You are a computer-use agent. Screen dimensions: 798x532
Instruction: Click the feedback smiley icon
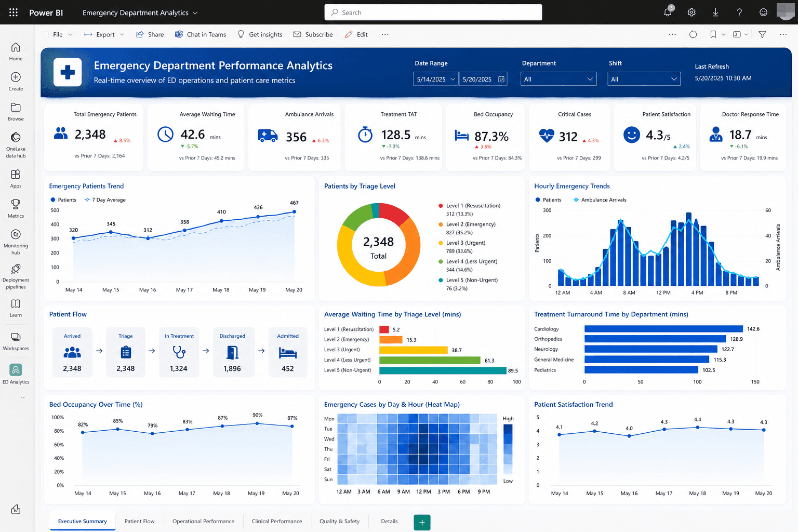point(763,12)
